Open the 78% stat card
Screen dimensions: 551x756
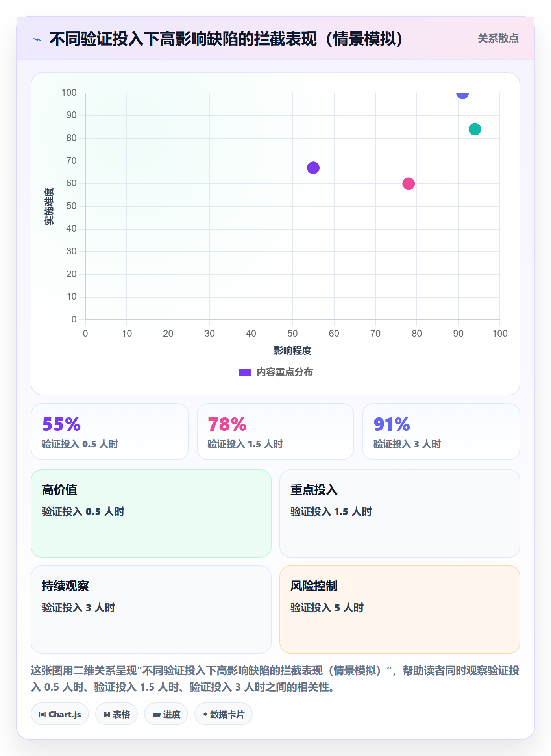tap(275, 432)
